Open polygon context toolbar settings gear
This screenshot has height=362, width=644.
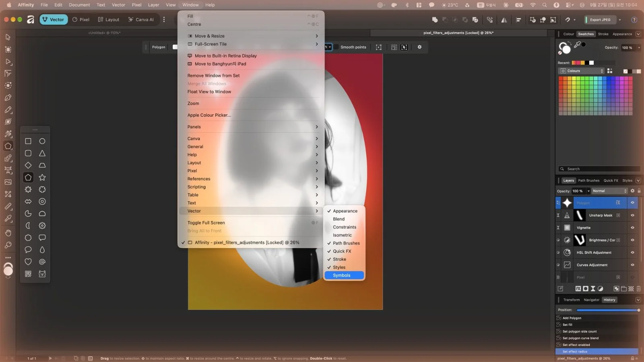(419, 47)
